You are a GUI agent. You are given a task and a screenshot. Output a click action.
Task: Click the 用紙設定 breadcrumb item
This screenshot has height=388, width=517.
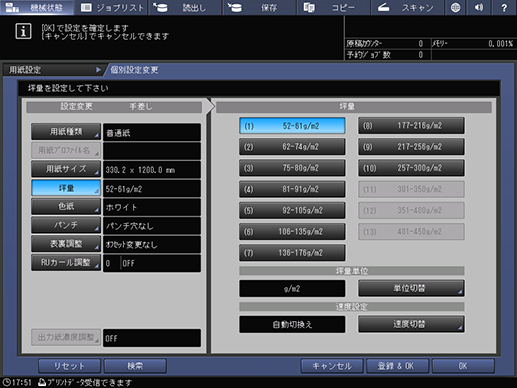[x=53, y=70]
